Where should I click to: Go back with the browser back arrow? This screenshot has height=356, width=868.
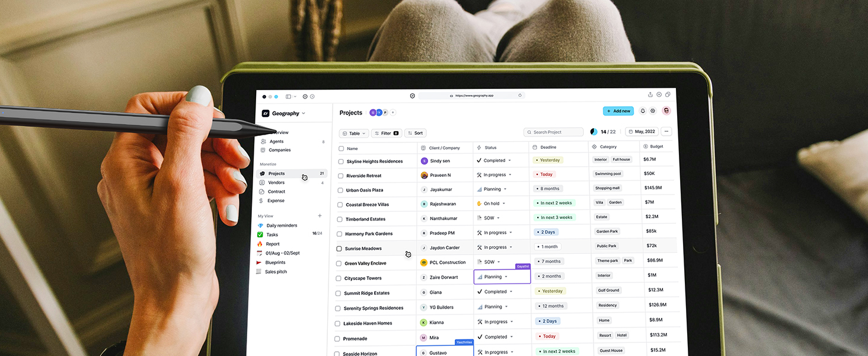pos(305,96)
